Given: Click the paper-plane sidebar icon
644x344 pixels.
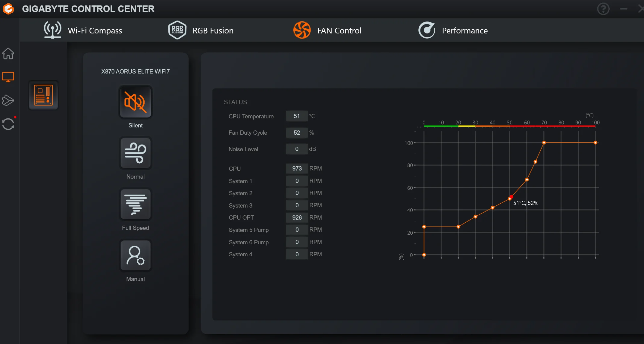Looking at the screenshot, I should [x=8, y=101].
